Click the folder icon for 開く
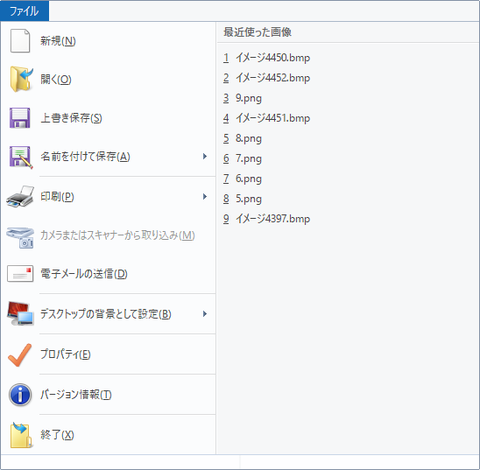This screenshot has height=470, width=480. pos(21,79)
